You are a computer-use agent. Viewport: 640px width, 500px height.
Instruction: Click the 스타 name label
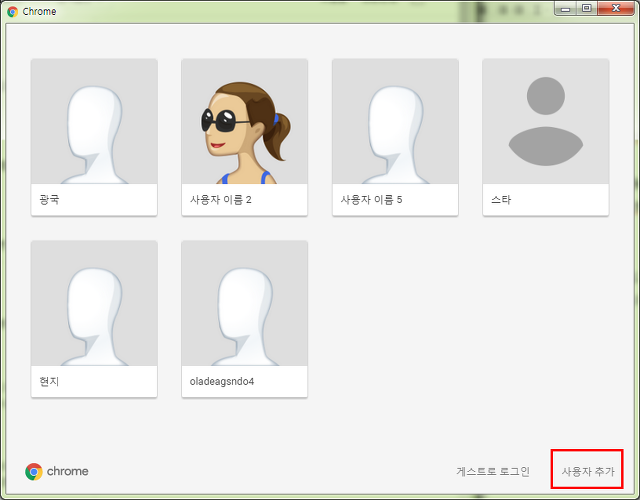pos(501,200)
